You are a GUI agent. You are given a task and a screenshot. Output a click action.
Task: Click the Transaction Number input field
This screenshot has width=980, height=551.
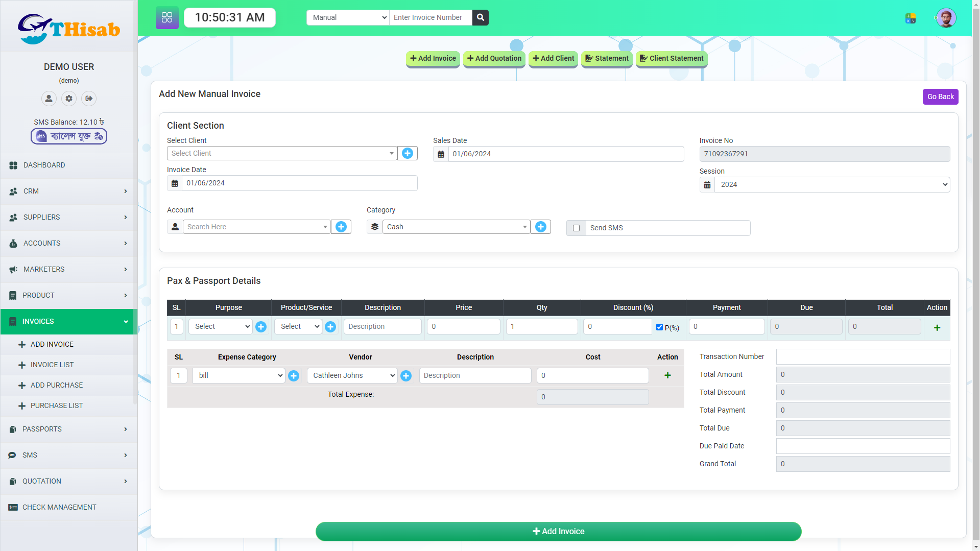(863, 356)
